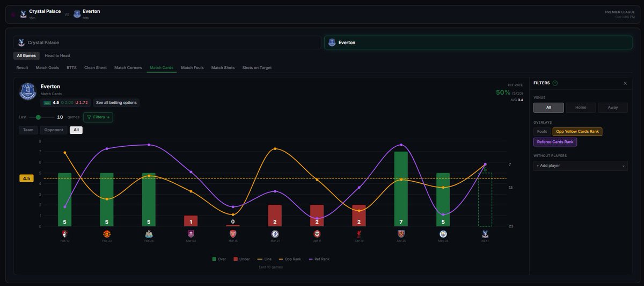This screenshot has width=644, height=286.
Task: Click the Chelsea crest under Mar 21
Action: [275, 234]
